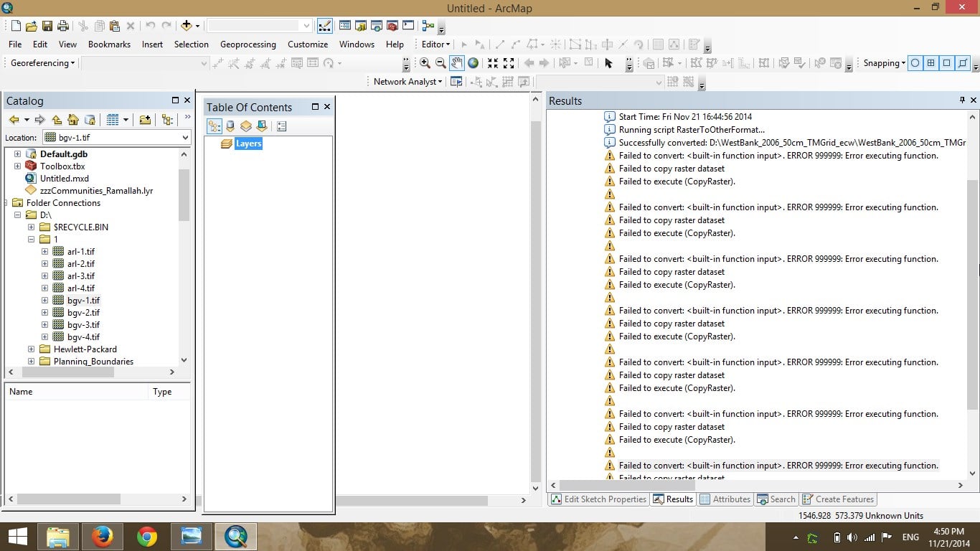Toggle End Snapping

coord(931,63)
